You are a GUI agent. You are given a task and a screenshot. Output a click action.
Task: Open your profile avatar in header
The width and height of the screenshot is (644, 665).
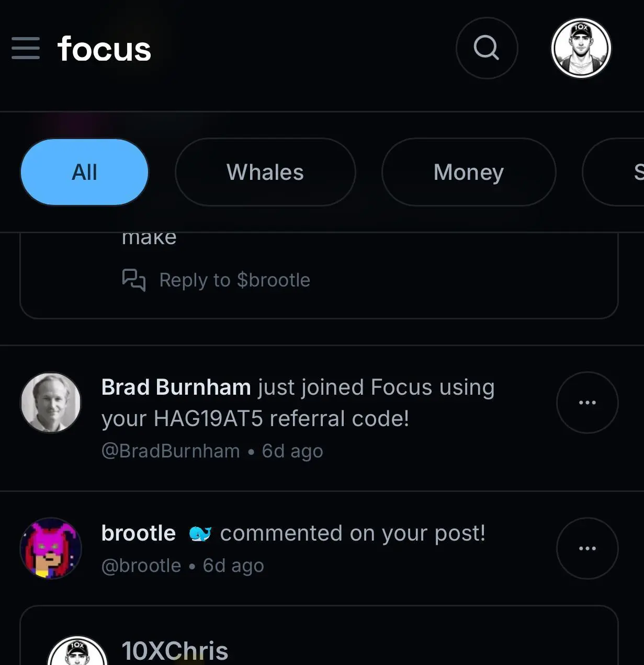(581, 48)
